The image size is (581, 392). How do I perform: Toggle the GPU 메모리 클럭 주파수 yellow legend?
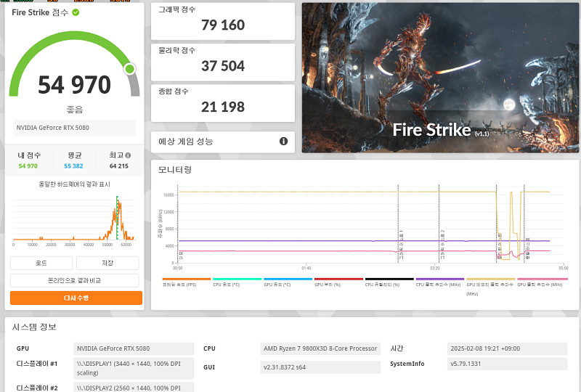tap(490, 283)
